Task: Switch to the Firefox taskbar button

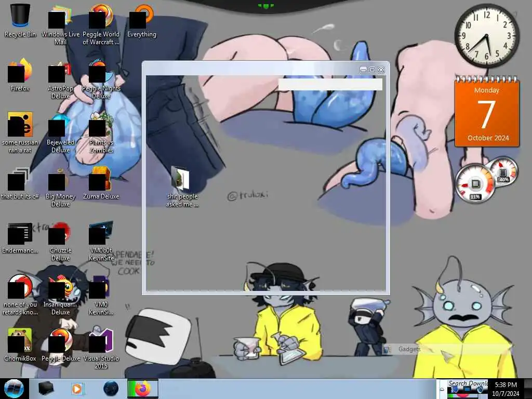Action: tap(142, 389)
